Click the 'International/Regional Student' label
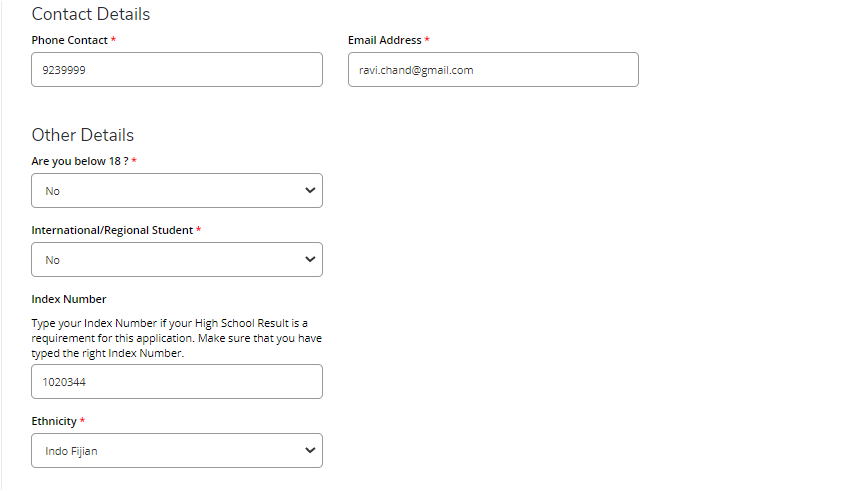 tap(112, 230)
